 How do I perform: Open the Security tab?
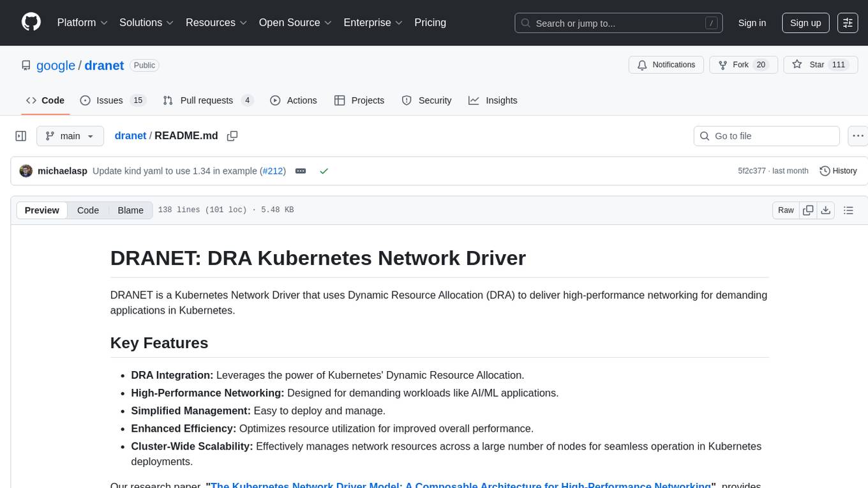(426, 100)
